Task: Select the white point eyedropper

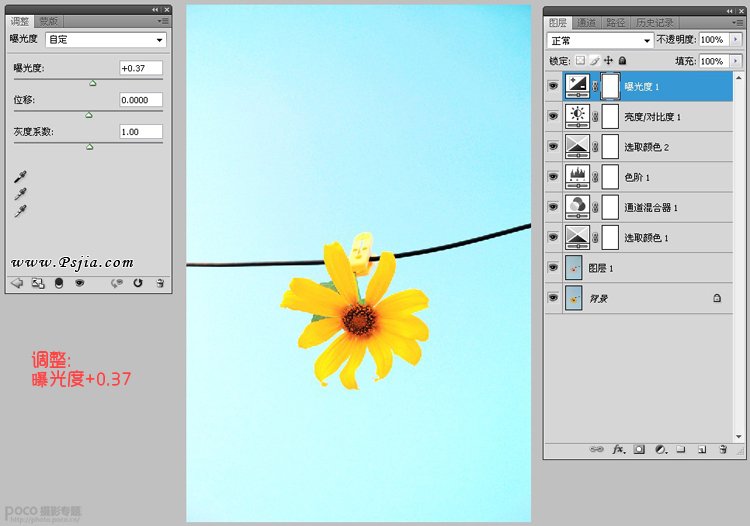Action: pyautogui.click(x=20, y=211)
